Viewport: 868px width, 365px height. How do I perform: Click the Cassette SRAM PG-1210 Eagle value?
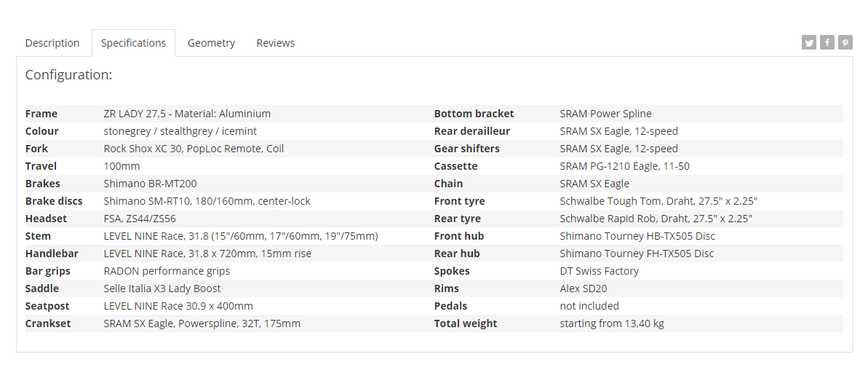pos(624,166)
